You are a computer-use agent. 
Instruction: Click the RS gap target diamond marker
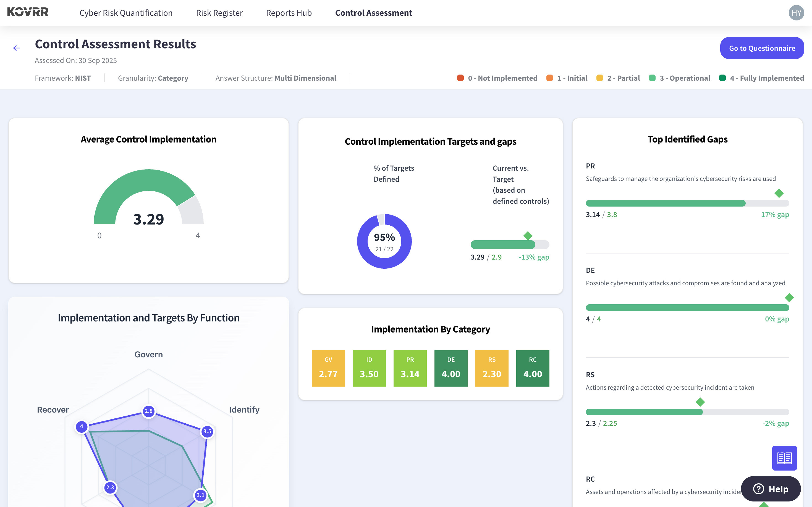tap(700, 402)
